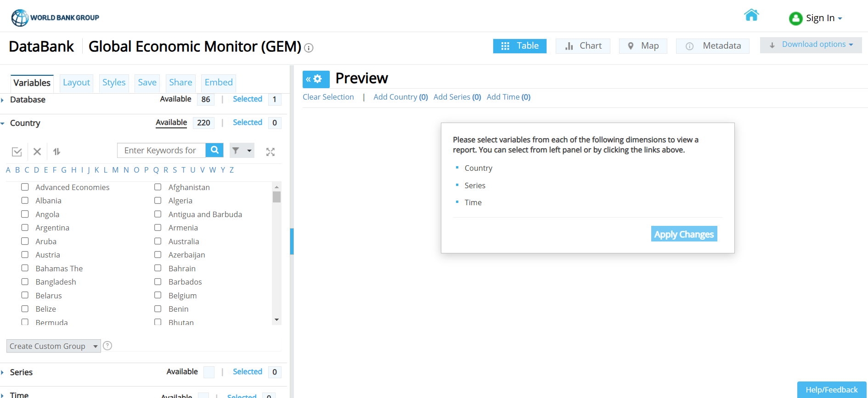Expand the country list to full screen
The width and height of the screenshot is (868, 398).
point(271,151)
